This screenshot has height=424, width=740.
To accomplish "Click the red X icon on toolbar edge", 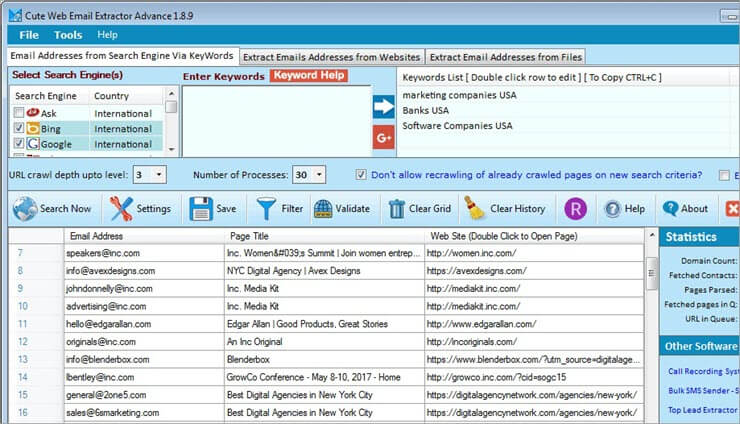I will click(x=732, y=209).
